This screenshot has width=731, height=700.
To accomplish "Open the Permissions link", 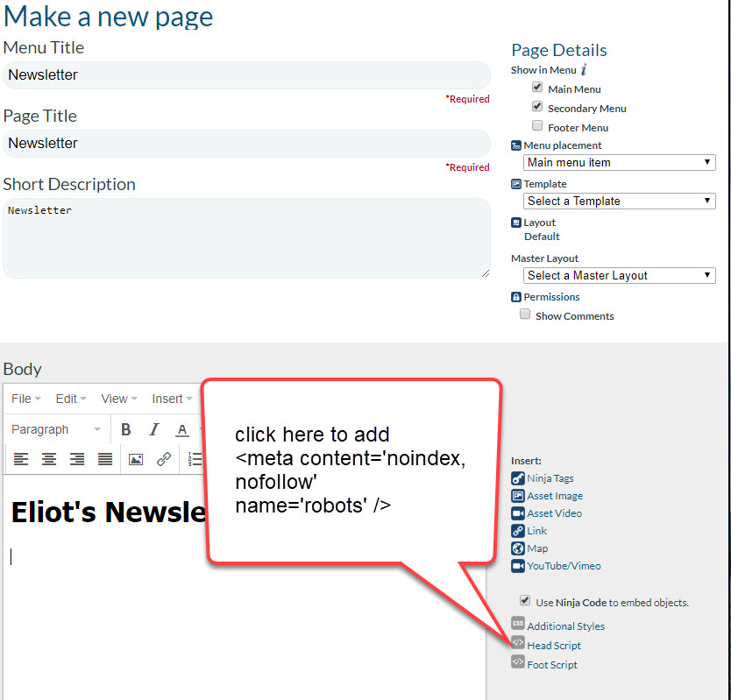I will 551,297.
